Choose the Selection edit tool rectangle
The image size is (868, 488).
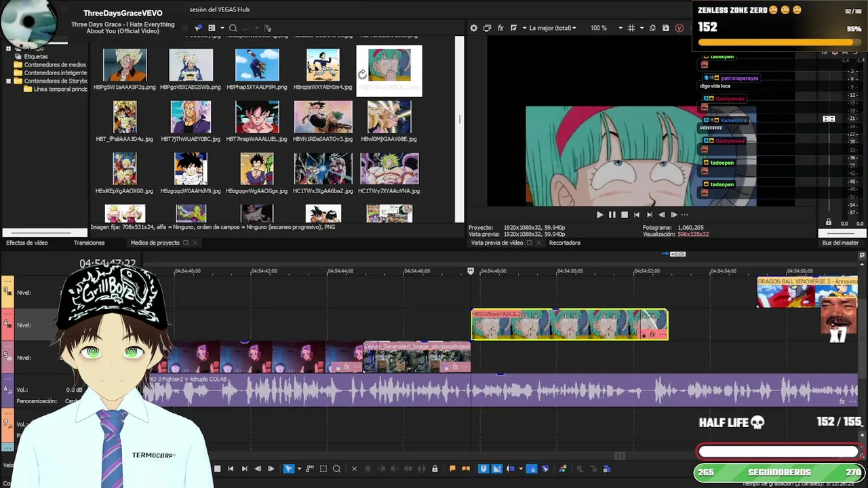coord(323,468)
